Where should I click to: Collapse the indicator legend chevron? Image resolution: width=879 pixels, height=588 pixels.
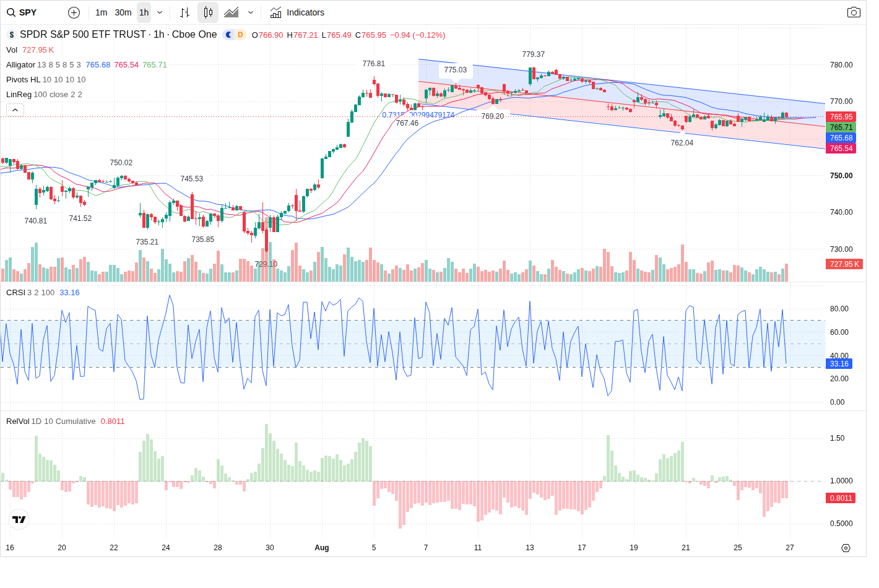tap(15, 110)
